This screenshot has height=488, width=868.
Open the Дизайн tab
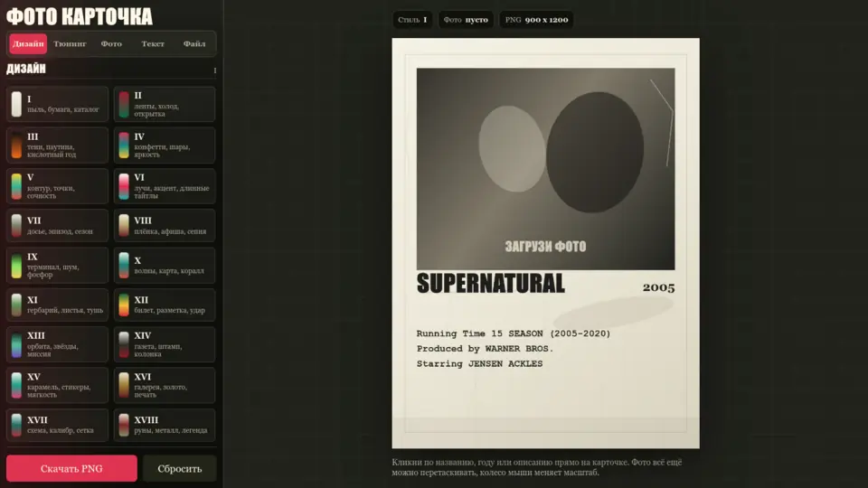[28, 44]
